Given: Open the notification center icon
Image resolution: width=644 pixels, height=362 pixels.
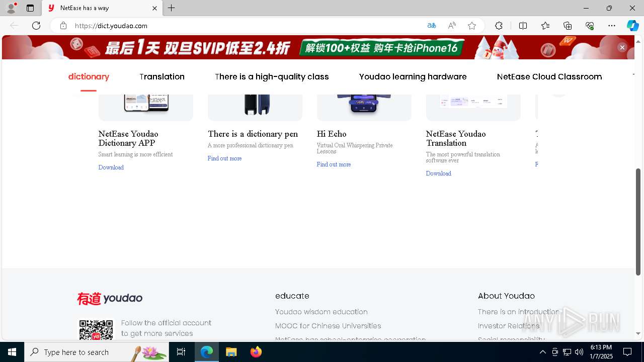Looking at the screenshot, I should coord(627,352).
